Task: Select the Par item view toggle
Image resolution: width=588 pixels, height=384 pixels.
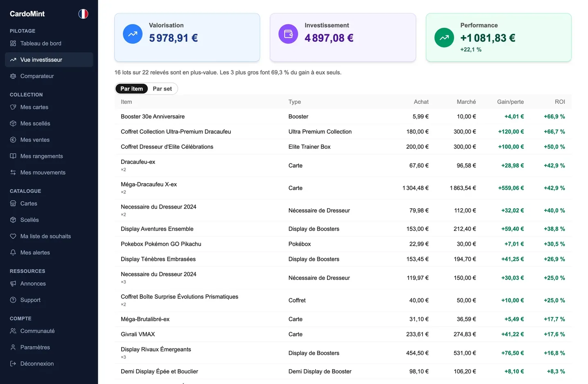Action: 131,89
